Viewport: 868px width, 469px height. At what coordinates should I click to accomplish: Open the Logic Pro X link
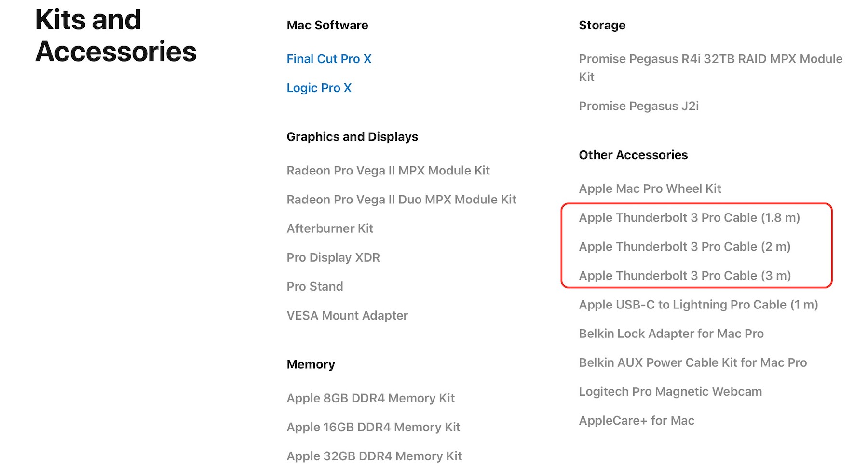[319, 88]
